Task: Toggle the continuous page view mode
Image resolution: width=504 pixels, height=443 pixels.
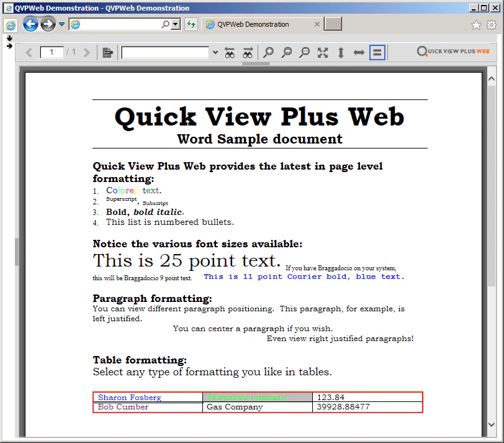Action: tap(377, 52)
